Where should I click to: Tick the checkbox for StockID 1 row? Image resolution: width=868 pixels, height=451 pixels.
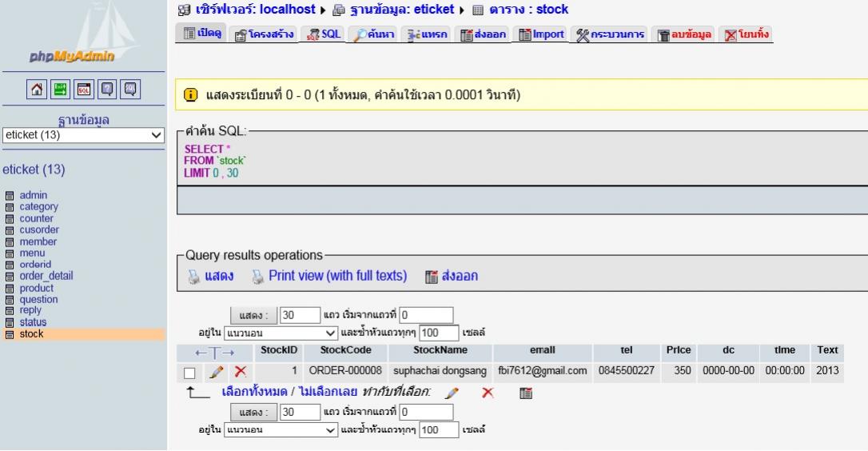point(189,373)
